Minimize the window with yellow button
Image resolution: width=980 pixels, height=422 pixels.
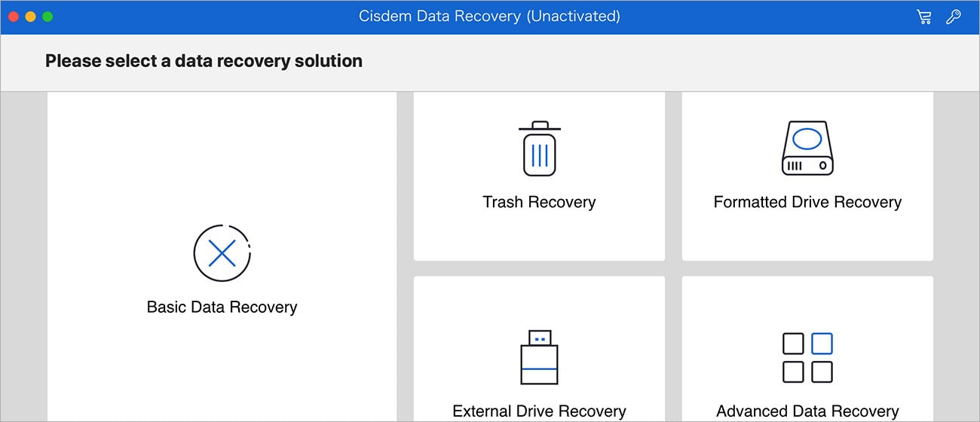tap(30, 17)
